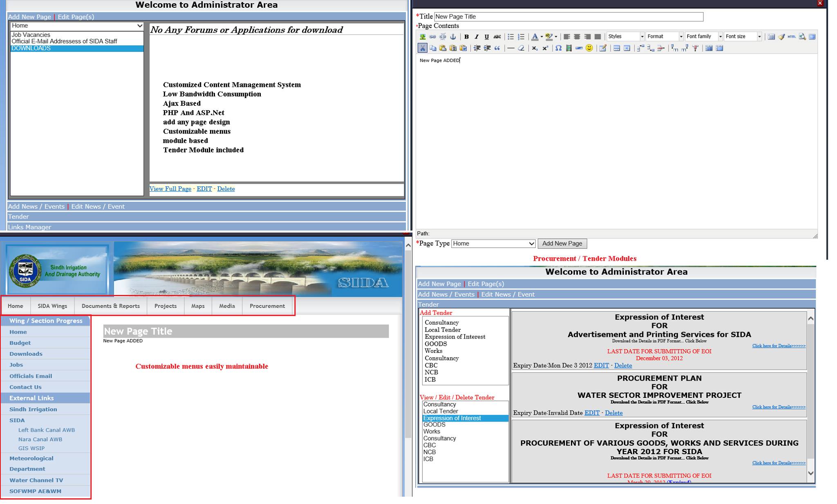The image size is (837, 504).
Task: Open the Styles dropdown
Action: 625,37
